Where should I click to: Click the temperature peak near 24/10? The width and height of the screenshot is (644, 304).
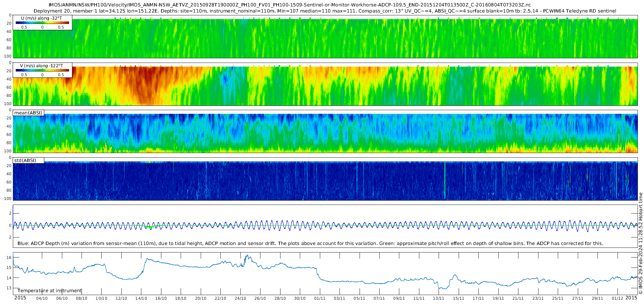click(247, 256)
